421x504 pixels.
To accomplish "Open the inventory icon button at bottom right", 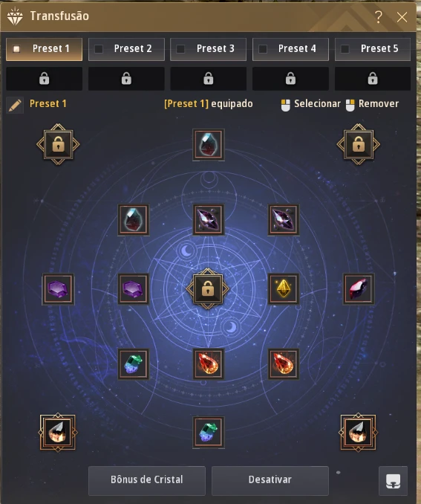I will click(x=393, y=481).
